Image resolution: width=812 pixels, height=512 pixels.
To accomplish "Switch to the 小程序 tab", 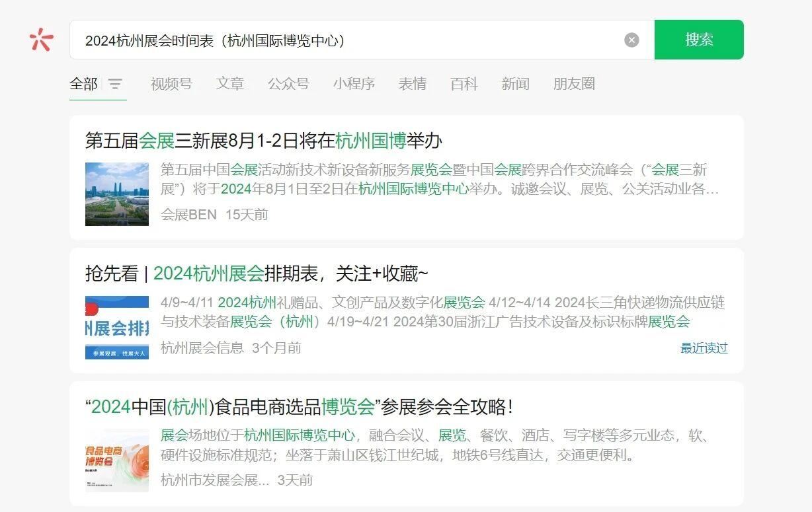I will tap(354, 84).
